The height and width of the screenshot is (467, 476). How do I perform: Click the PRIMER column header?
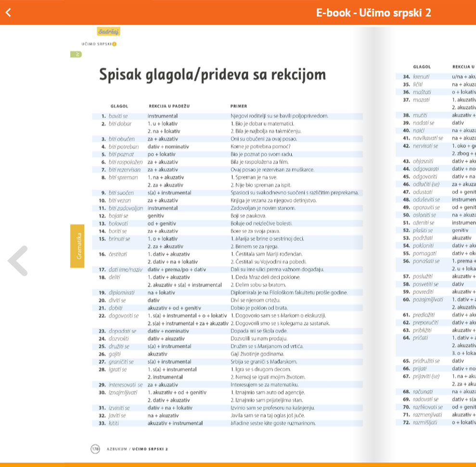pos(238,106)
